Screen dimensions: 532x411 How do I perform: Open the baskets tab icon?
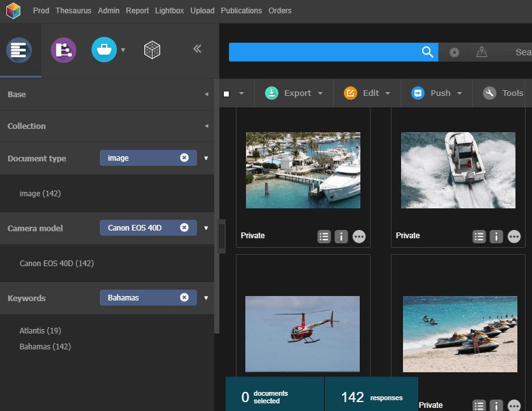104,50
